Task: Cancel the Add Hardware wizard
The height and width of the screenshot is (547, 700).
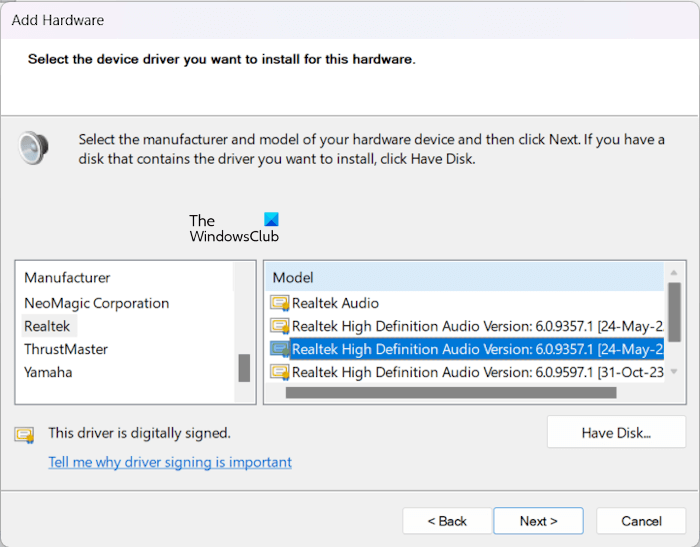Action: point(641,521)
